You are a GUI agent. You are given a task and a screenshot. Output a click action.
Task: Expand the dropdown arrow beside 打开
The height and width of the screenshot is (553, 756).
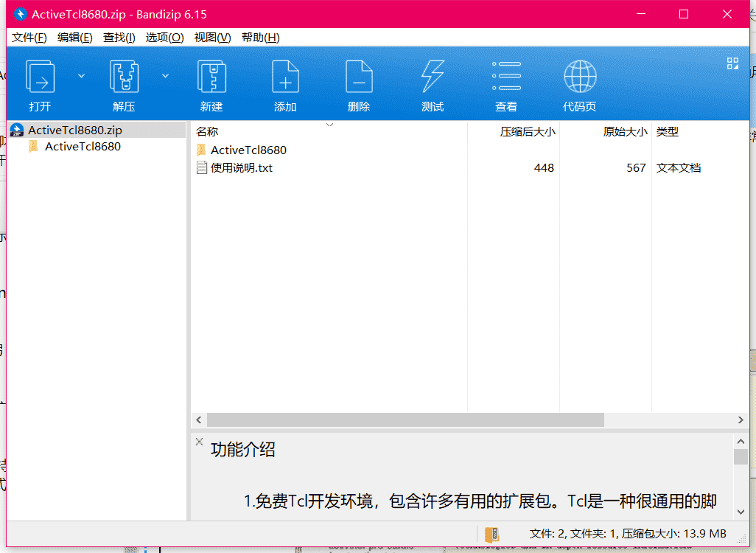[82, 76]
